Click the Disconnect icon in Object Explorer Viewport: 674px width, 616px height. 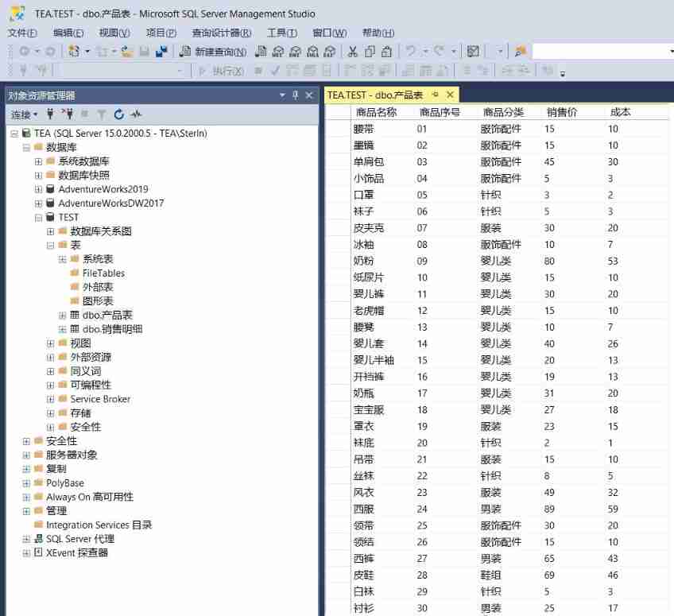[x=68, y=114]
